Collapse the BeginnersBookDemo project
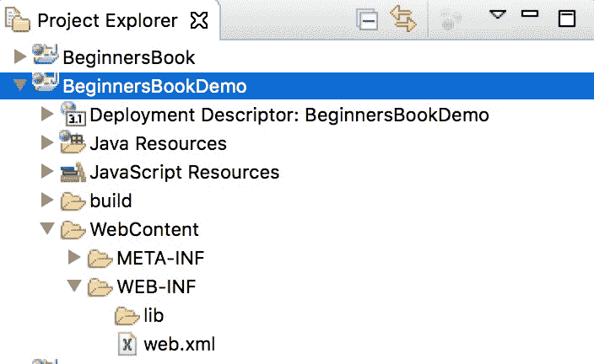 [x=21, y=85]
